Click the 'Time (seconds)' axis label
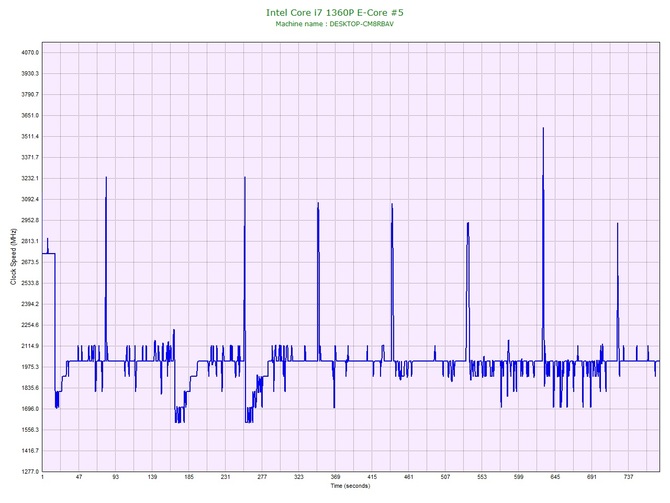The image size is (670, 503). click(350, 486)
